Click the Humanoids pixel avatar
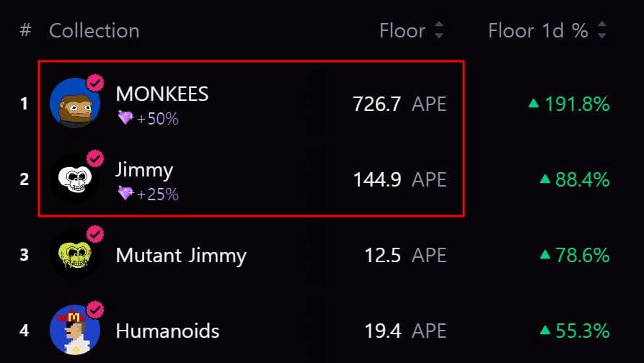This screenshot has height=363, width=644. (75, 330)
